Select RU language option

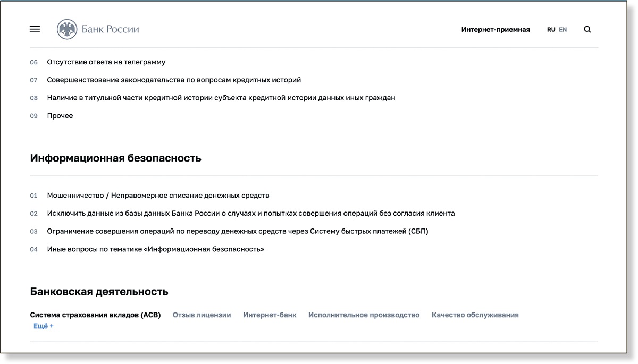[x=551, y=30]
